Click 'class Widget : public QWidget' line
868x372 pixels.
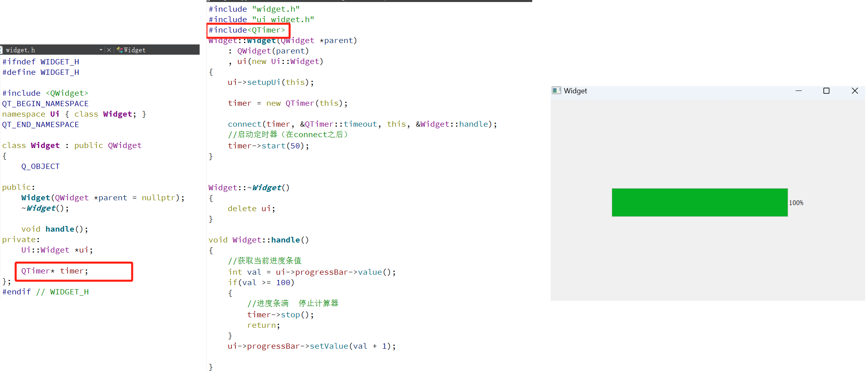point(72,145)
